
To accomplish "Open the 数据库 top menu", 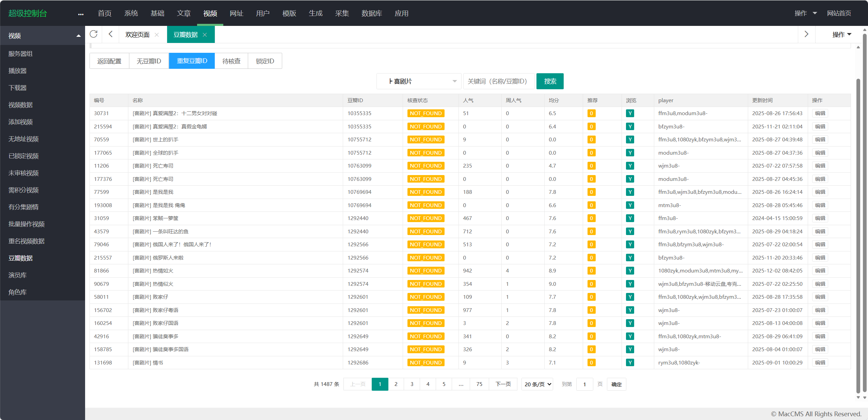I will pos(371,13).
